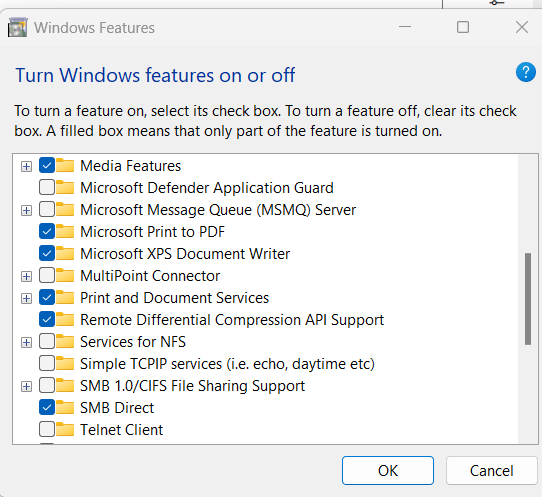Click the Services for NFS folder icon
The height and width of the screenshot is (497, 542).
[x=65, y=341]
